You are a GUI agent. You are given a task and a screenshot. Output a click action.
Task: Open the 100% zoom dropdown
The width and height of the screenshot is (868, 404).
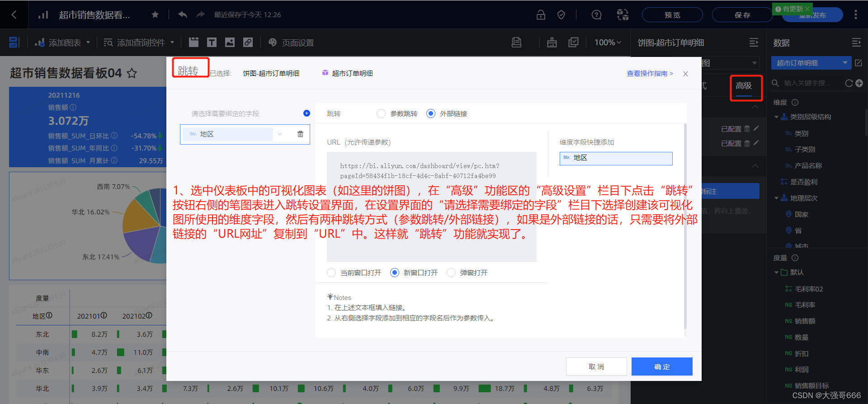(x=608, y=42)
